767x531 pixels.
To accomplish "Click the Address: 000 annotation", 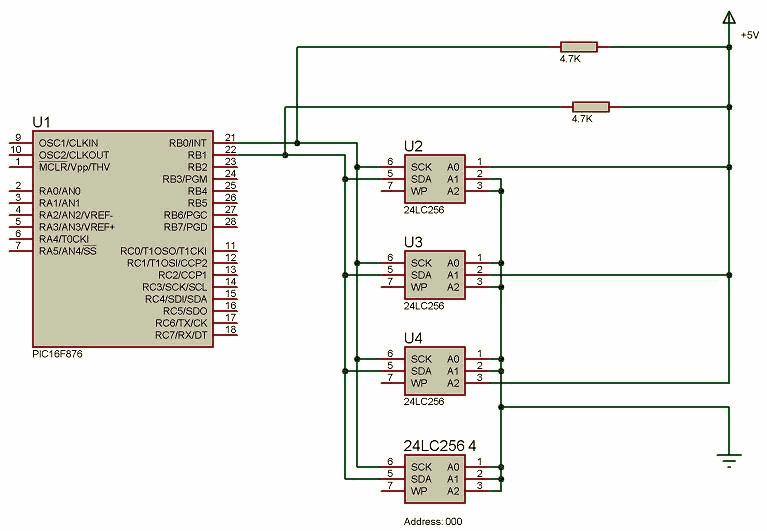I will pos(433,521).
